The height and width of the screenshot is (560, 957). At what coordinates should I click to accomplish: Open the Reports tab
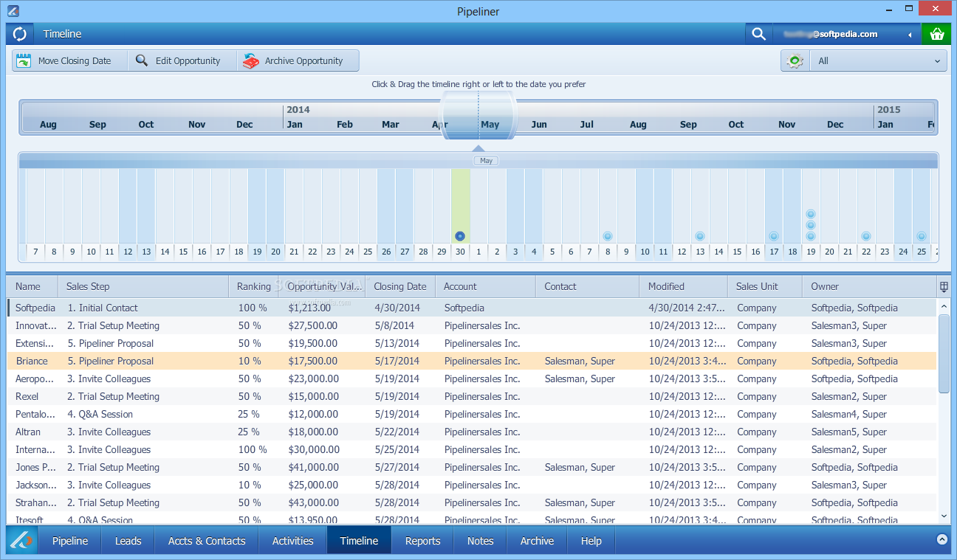pos(422,541)
